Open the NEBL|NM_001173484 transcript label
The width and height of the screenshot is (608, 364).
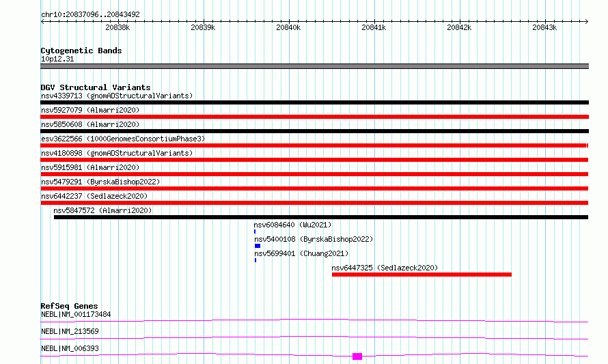pos(76,314)
